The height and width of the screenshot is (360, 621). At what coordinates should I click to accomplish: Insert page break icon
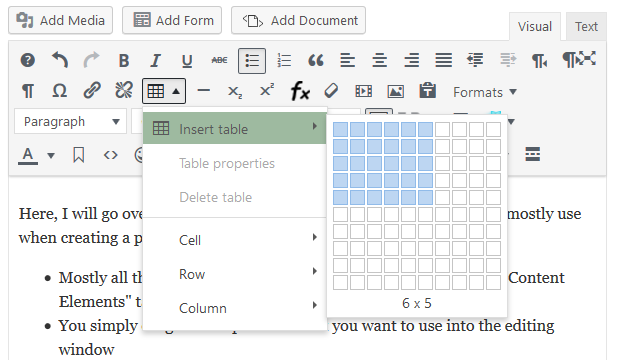(533, 154)
